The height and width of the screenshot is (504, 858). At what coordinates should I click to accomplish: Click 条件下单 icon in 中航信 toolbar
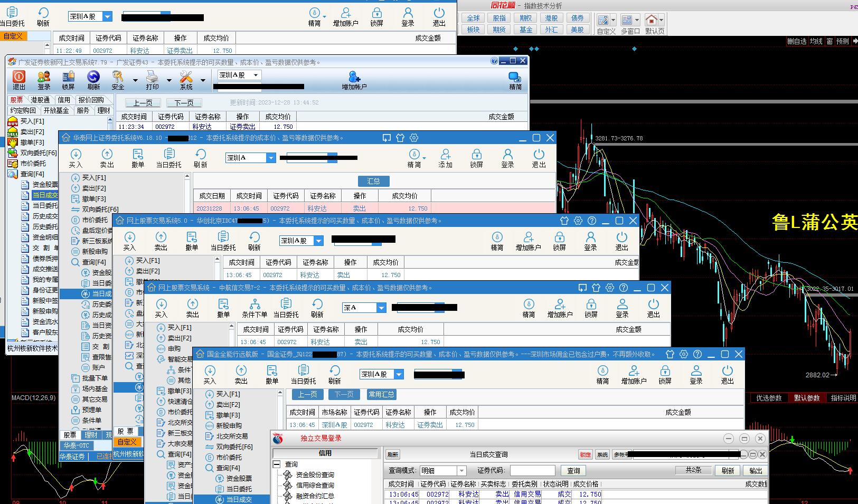(254, 304)
